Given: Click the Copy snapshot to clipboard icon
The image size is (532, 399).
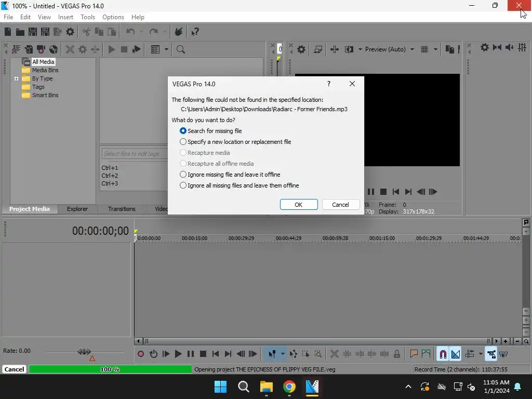Looking at the screenshot, I should click(x=449, y=49).
